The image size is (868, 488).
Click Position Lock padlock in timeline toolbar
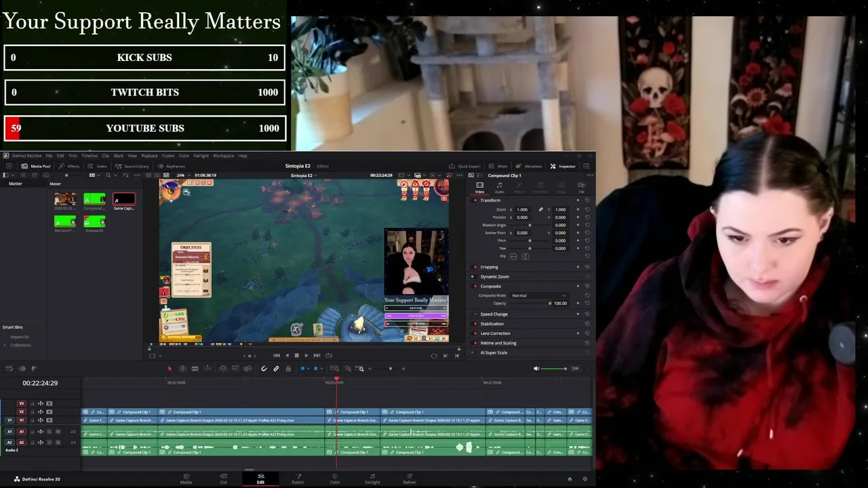point(288,369)
